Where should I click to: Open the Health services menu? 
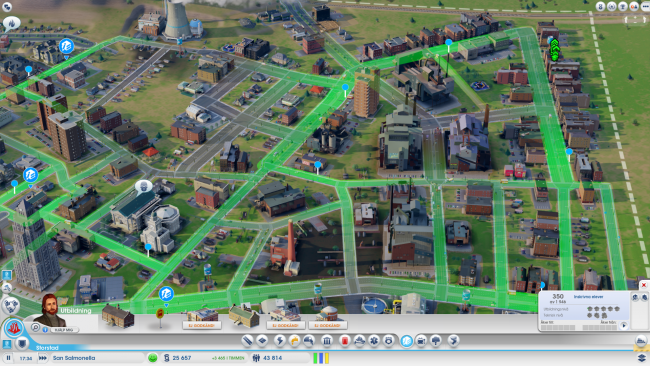coord(374,341)
